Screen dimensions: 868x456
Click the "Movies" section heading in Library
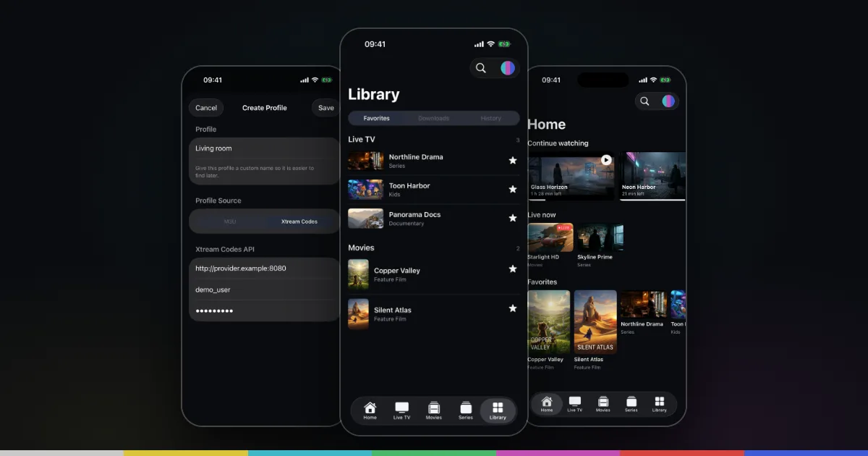pos(361,248)
